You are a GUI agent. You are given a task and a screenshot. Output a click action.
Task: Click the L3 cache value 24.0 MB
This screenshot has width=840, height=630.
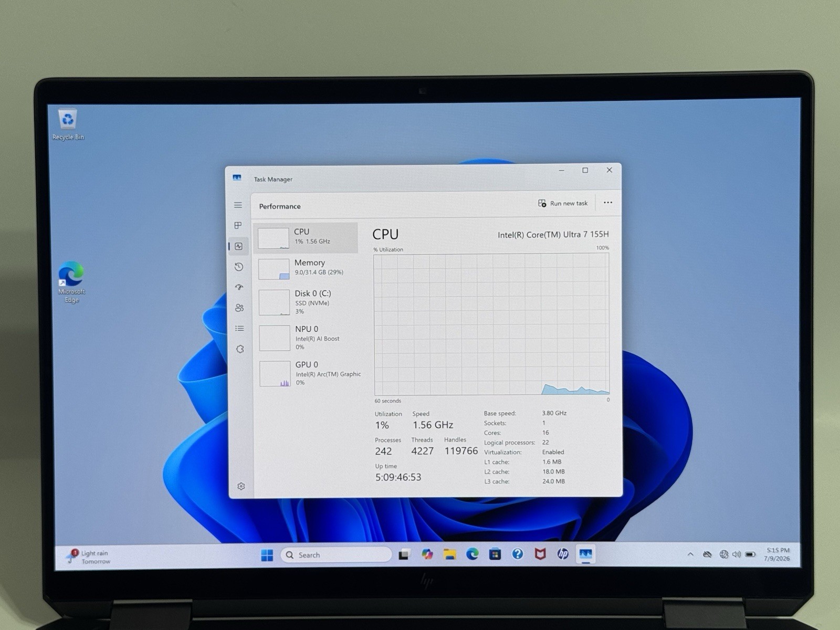[x=553, y=481]
